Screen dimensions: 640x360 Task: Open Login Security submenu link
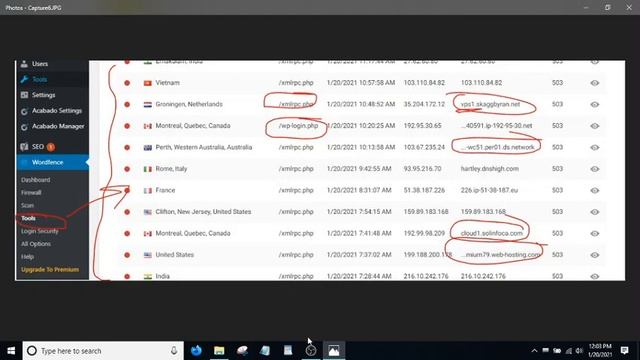(x=40, y=231)
